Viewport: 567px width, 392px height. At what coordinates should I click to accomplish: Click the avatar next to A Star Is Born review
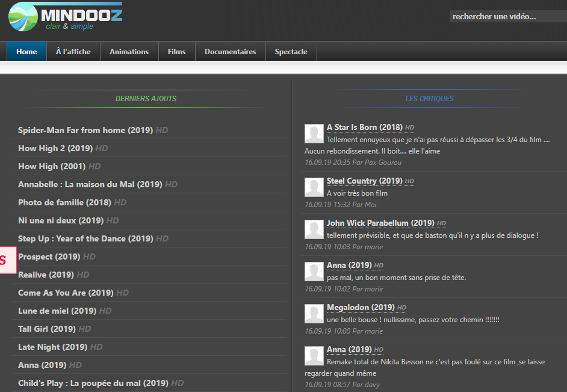314,134
